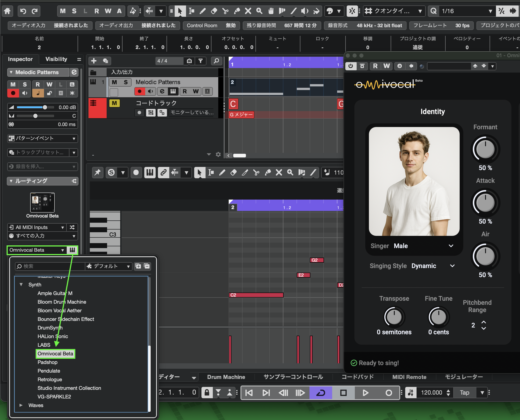Increase the Pitchbend Range value
The height and width of the screenshot is (420, 520).
point(483,322)
